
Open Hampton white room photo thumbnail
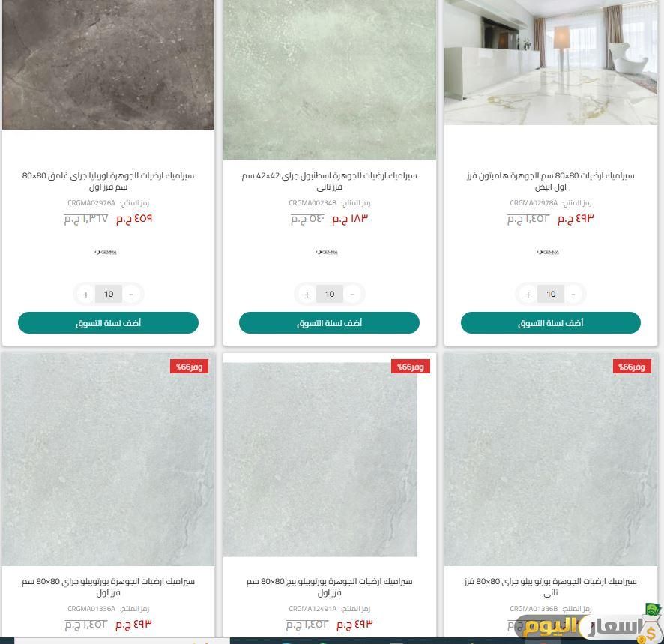coord(551,62)
